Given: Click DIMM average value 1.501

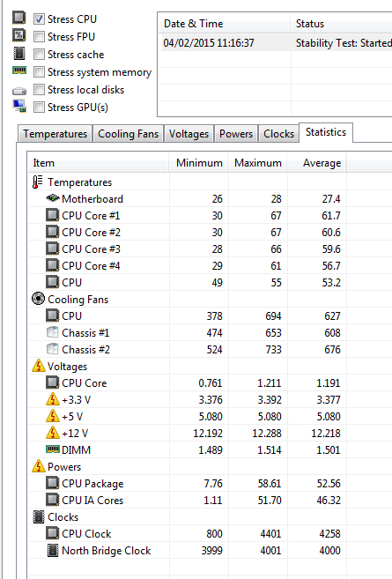Looking at the screenshot, I should click(329, 449).
